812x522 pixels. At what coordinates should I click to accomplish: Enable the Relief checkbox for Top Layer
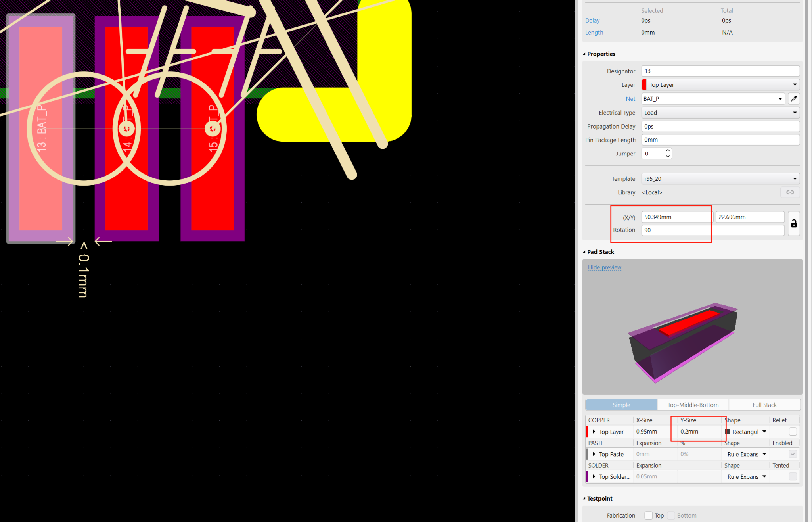tap(793, 431)
